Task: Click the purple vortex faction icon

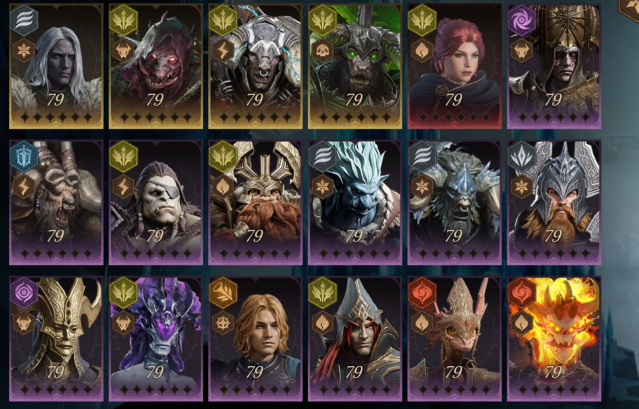Action: [522, 20]
